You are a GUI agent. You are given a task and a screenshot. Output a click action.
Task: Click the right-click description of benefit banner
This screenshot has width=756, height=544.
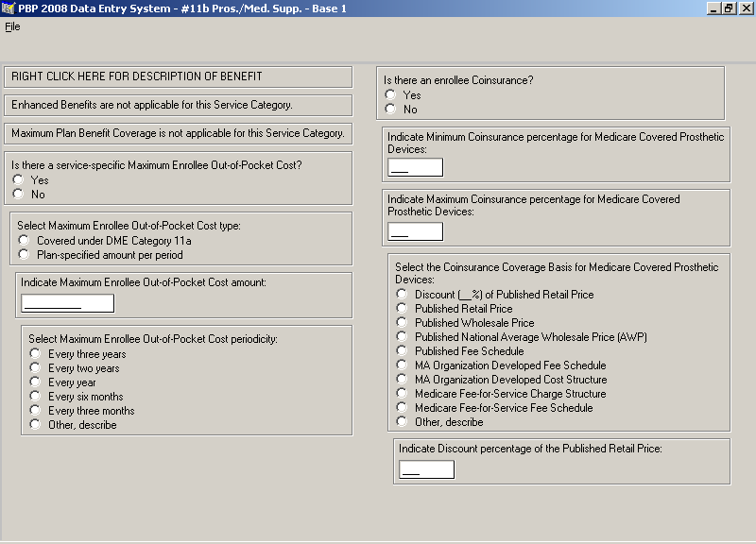pyautogui.click(x=178, y=76)
